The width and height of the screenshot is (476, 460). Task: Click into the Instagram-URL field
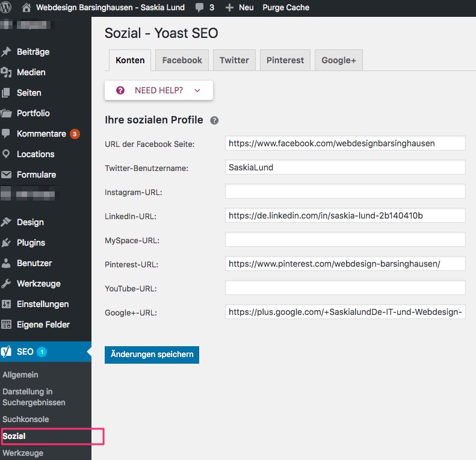pos(345,191)
